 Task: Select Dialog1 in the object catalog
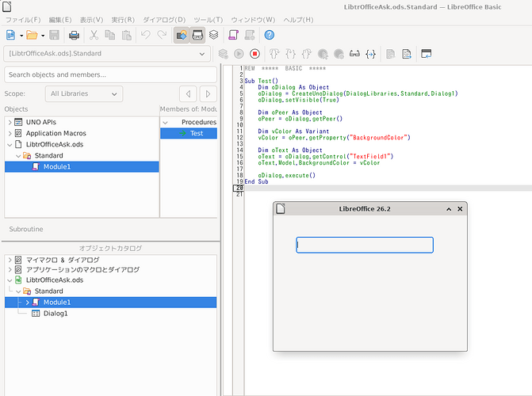click(x=55, y=314)
